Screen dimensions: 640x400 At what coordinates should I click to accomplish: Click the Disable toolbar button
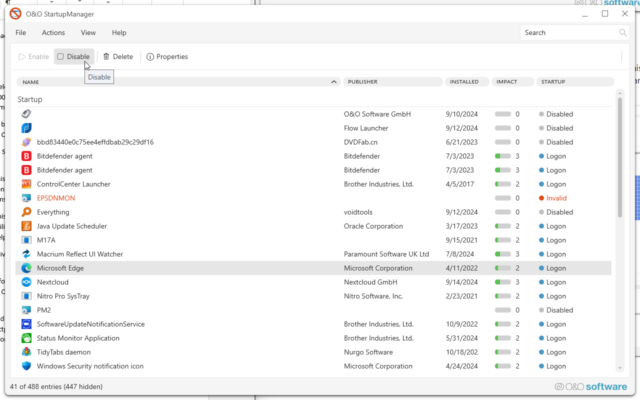74,56
